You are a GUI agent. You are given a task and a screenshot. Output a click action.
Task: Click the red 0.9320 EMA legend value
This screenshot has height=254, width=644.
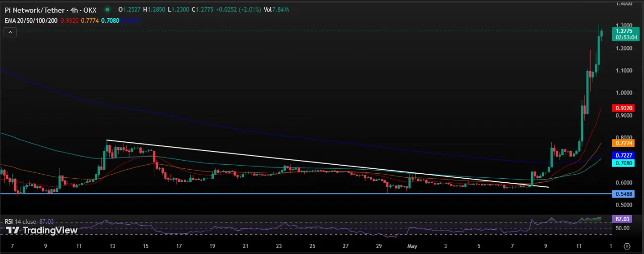coord(69,21)
